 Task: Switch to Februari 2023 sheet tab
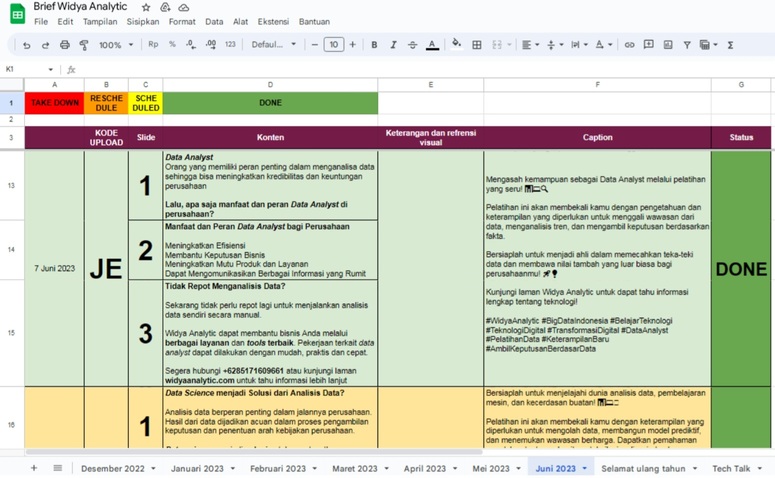278,469
